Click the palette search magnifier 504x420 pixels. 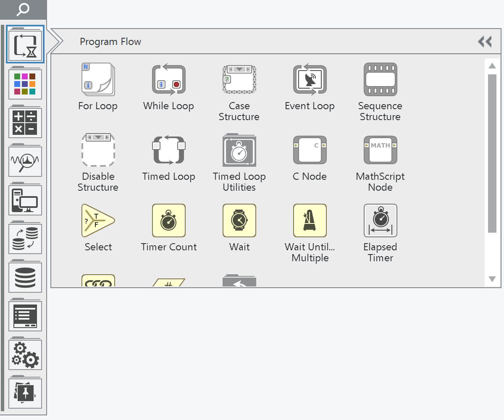pos(23,9)
